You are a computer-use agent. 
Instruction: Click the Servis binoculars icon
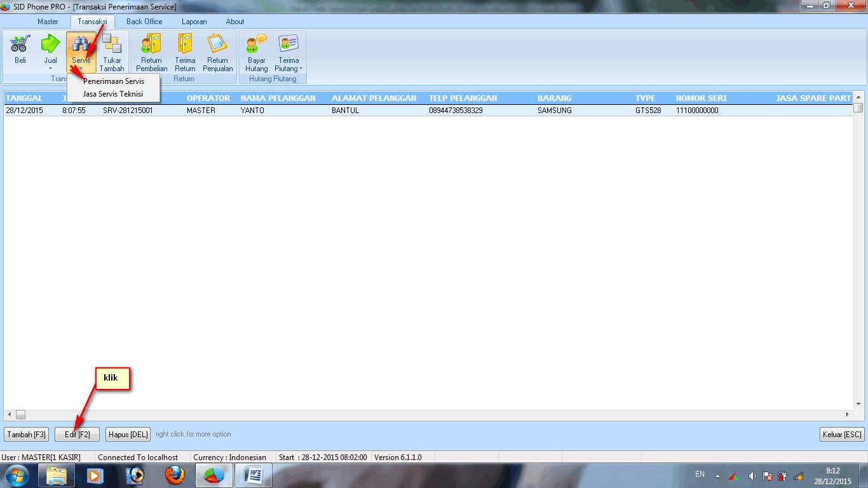click(x=81, y=46)
